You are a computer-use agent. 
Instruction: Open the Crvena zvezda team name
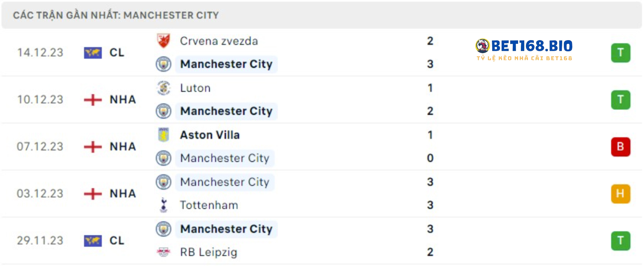tap(219, 41)
